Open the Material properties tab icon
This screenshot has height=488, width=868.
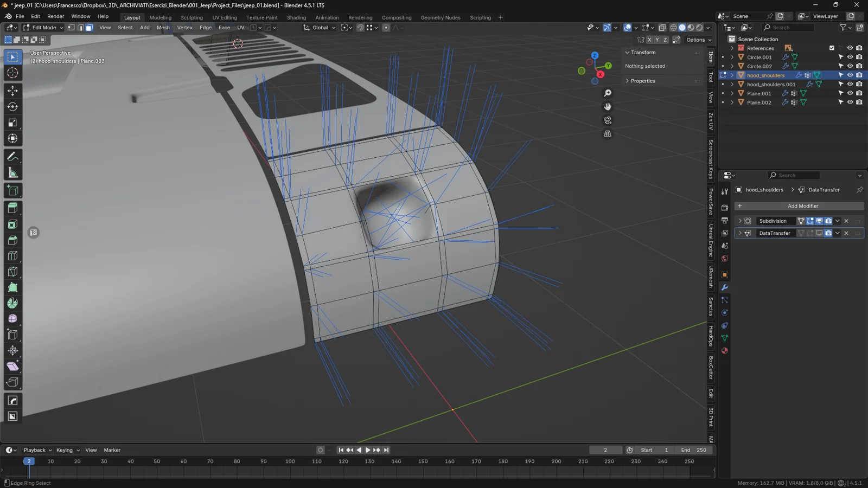(x=725, y=351)
